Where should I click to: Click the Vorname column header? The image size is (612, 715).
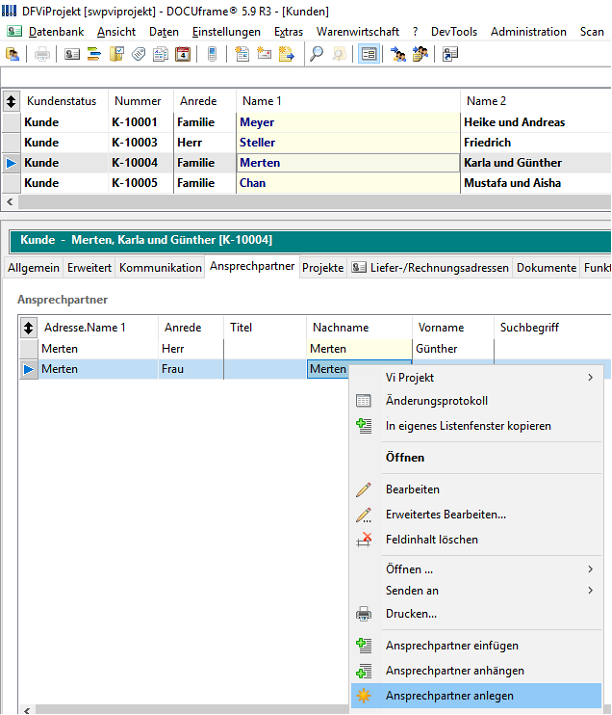coord(453,327)
